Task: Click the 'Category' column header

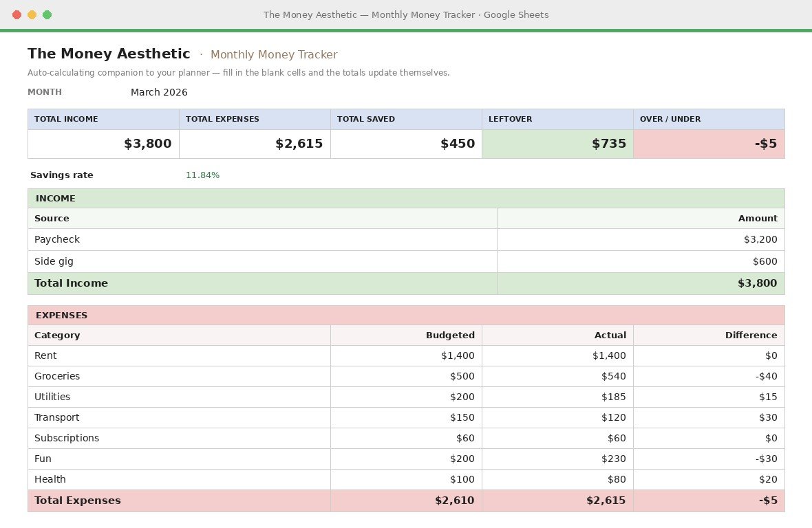Action: click(179, 335)
